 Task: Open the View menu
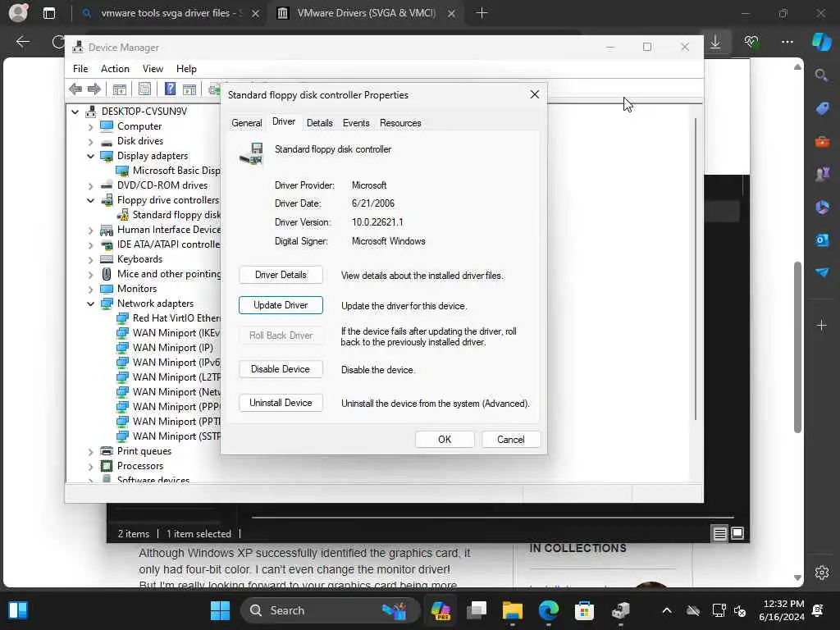coord(153,69)
